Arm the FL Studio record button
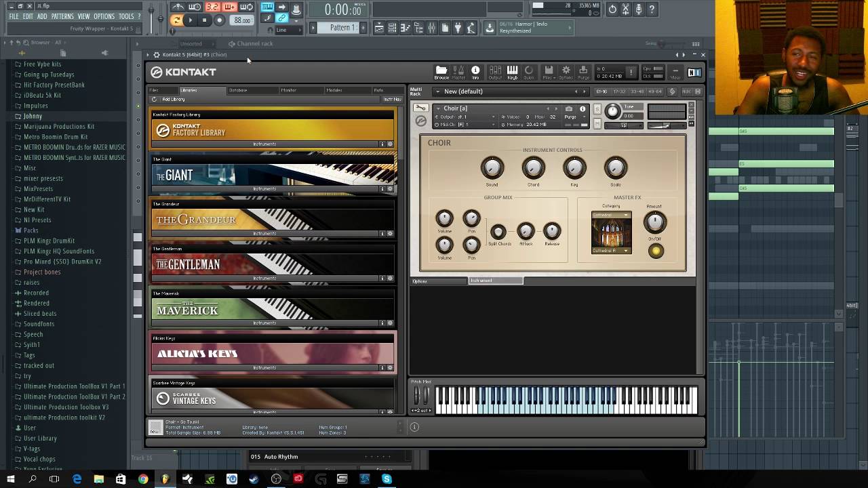 click(x=219, y=20)
